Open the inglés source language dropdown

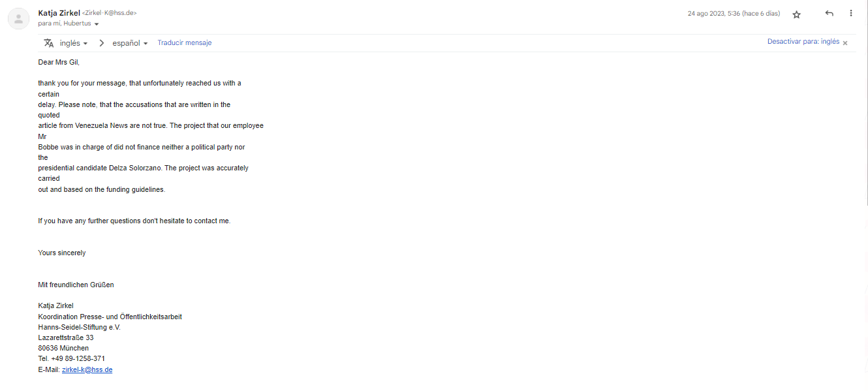(73, 43)
